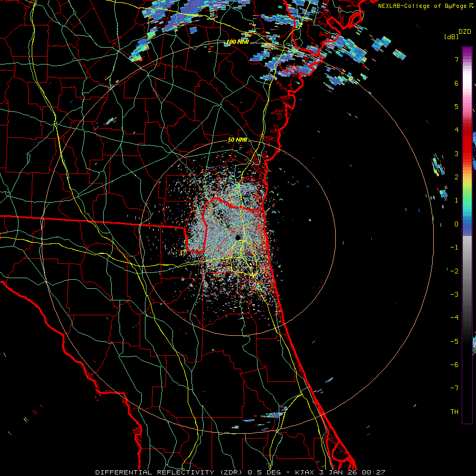
Task: Click the 0.5 DEG elevation text
Action: tap(264, 472)
